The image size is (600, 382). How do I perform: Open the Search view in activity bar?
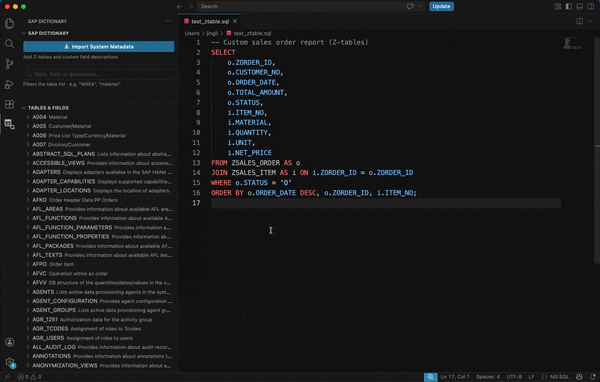pos(10,44)
